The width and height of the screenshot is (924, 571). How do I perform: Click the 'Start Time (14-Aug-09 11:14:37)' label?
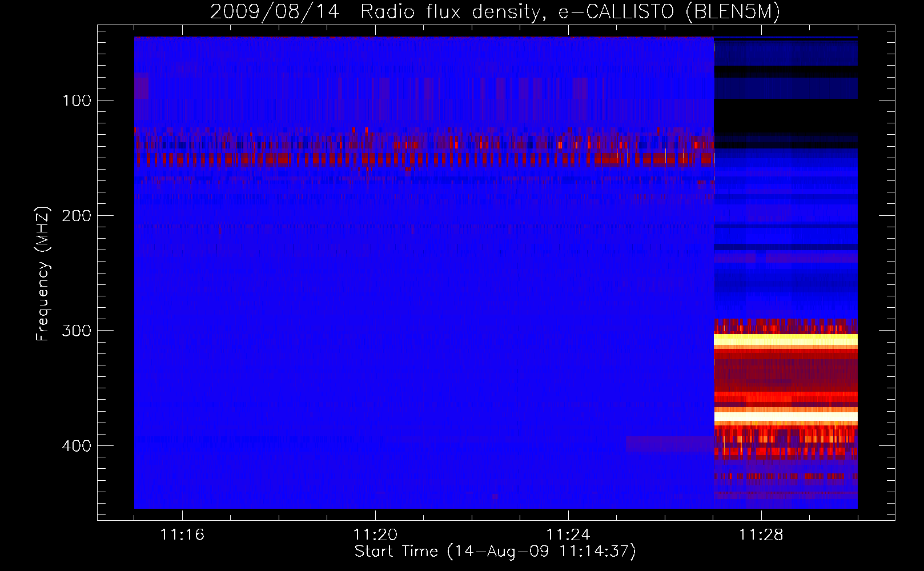495,552
